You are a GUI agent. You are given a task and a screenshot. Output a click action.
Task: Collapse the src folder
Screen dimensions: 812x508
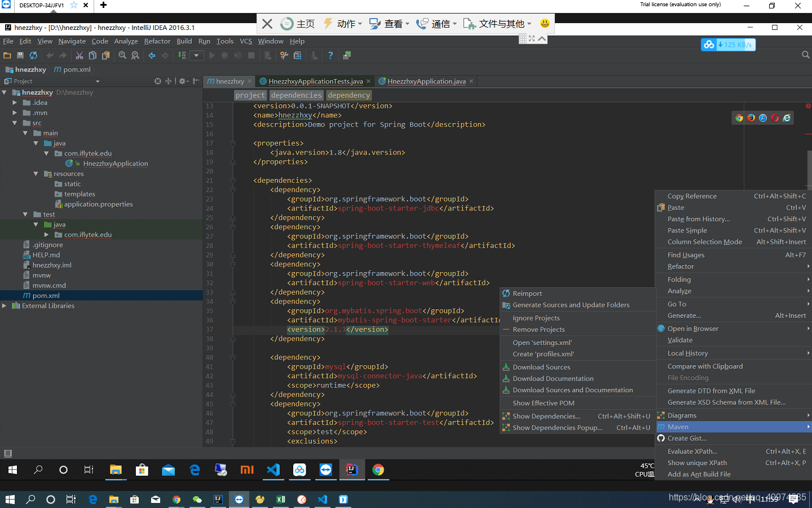tap(15, 123)
